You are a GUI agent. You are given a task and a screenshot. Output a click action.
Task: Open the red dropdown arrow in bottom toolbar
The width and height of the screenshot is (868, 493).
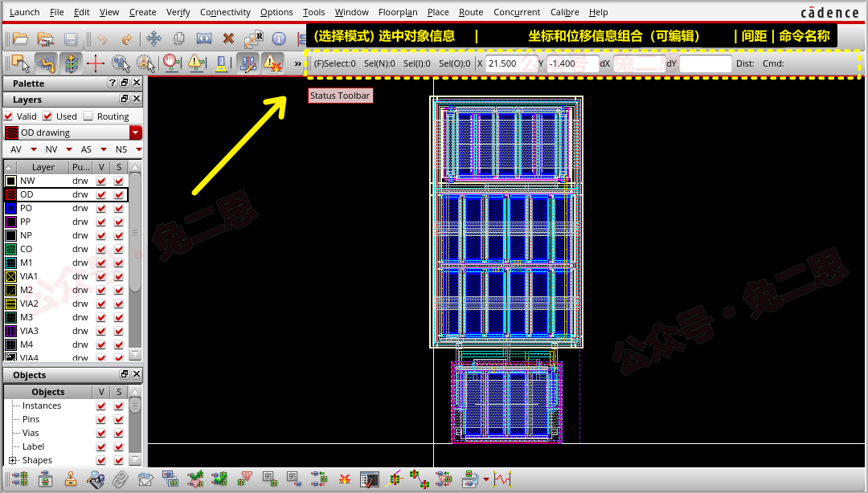(x=486, y=479)
